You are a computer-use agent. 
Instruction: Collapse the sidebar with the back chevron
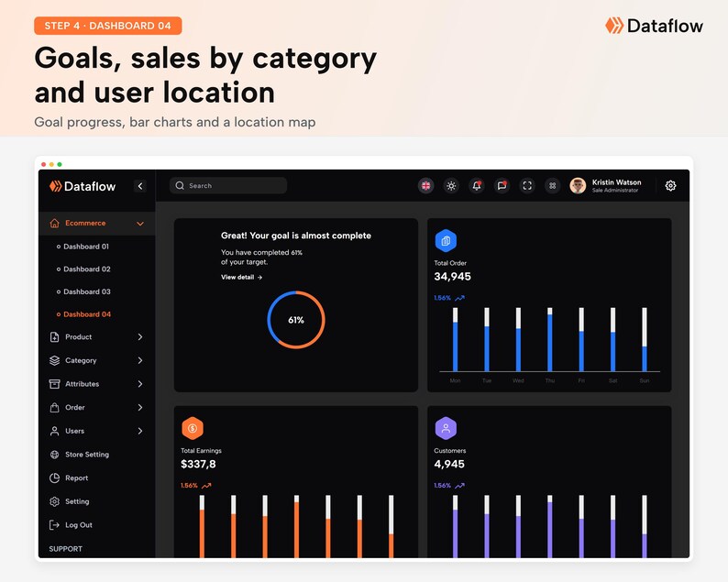click(x=140, y=186)
